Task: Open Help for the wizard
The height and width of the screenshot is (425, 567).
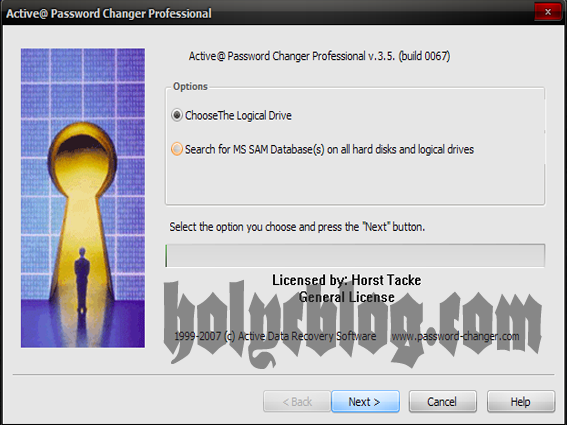Action: click(521, 401)
